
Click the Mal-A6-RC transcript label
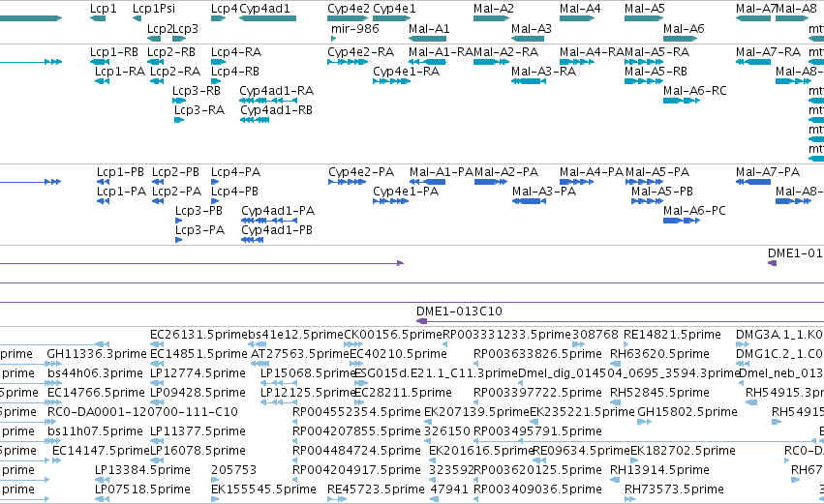click(x=694, y=91)
